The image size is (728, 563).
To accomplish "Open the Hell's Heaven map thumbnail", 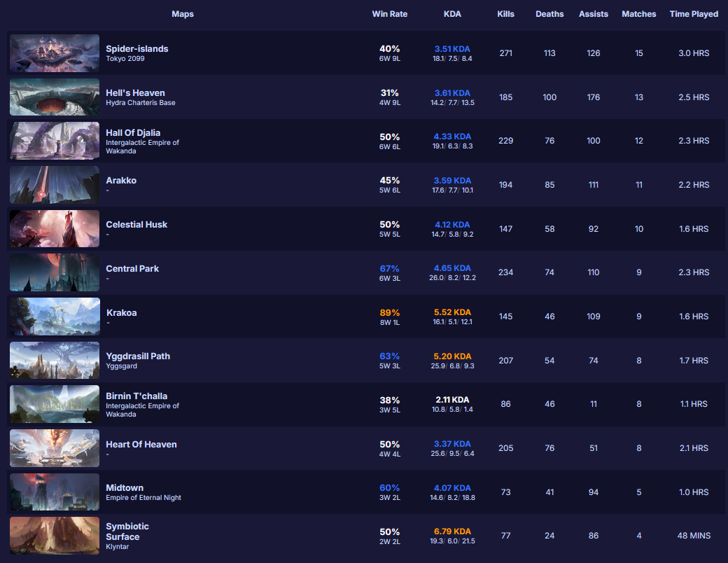I will click(x=55, y=97).
